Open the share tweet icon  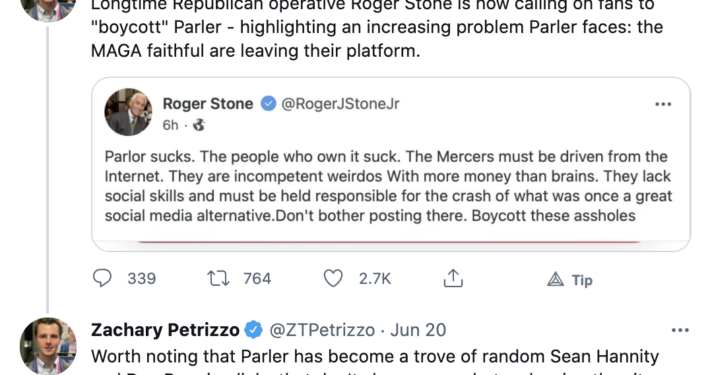[453, 278]
